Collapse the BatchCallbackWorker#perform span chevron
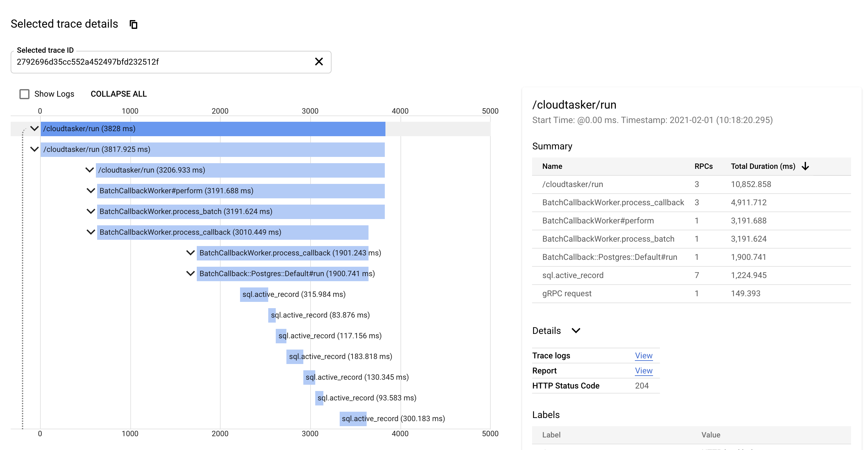 point(91,190)
